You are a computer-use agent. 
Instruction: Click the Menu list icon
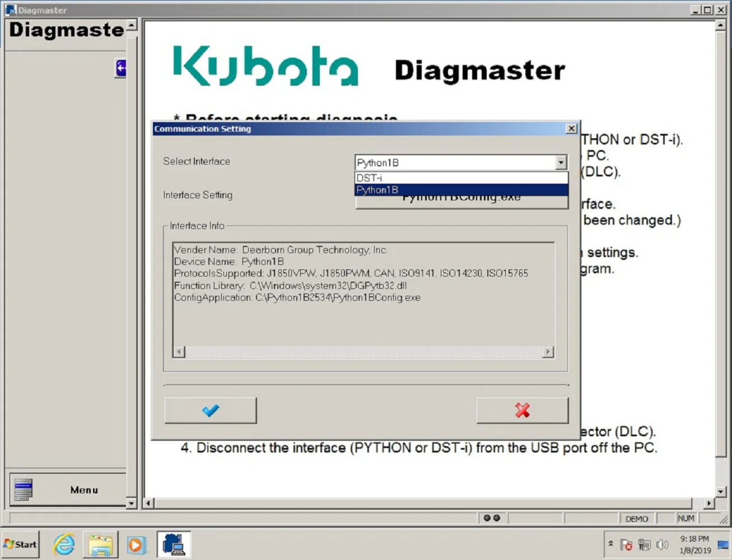(x=24, y=489)
